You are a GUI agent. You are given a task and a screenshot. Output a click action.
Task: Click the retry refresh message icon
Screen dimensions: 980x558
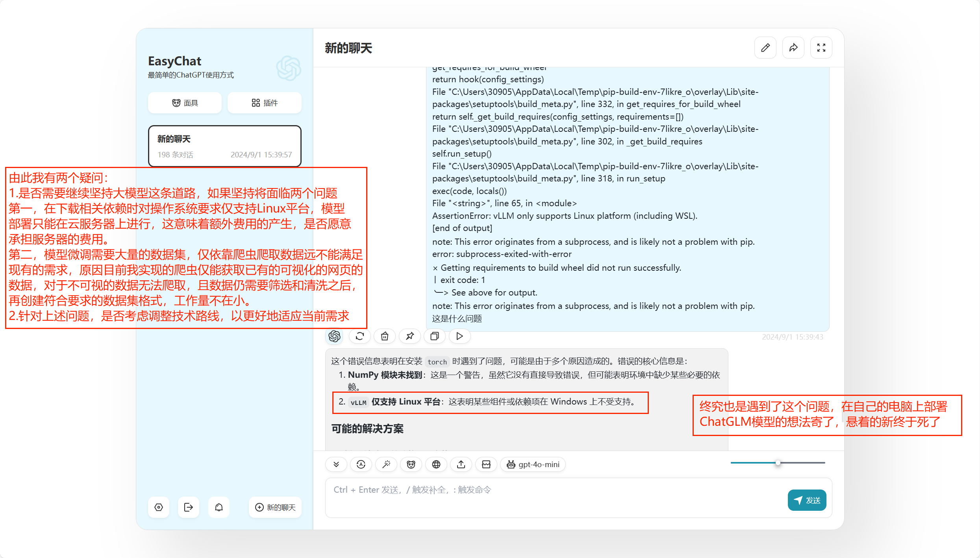[x=360, y=336]
